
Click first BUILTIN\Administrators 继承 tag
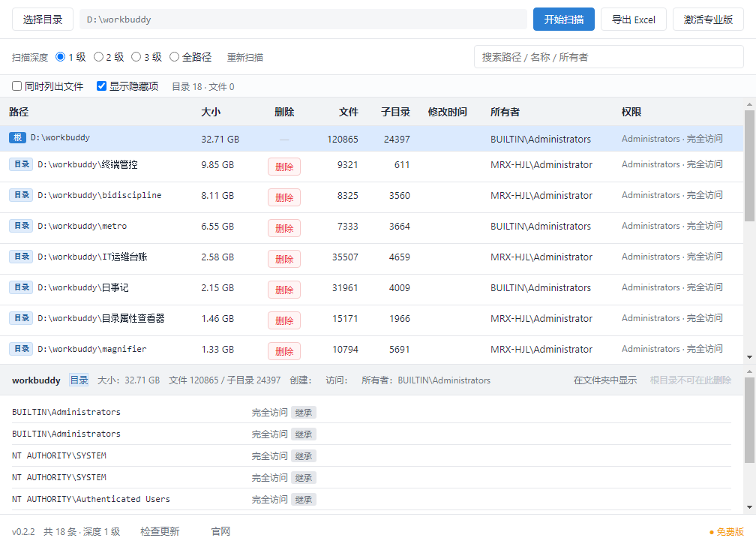[304, 413]
